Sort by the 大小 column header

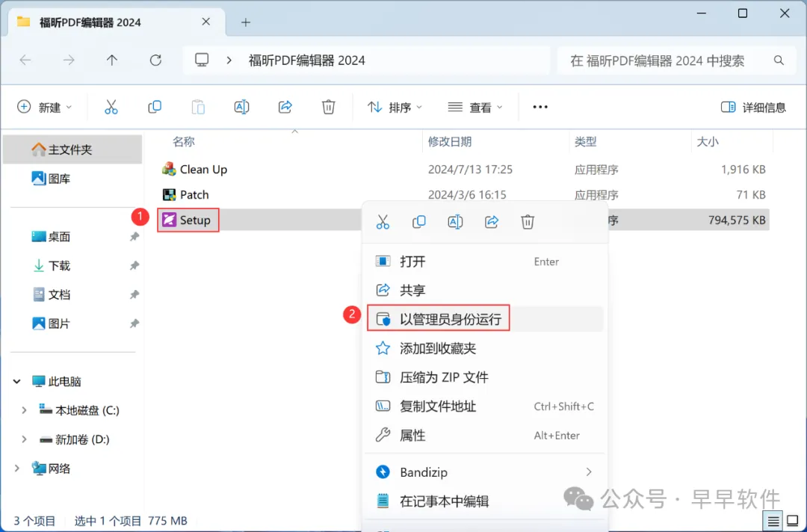click(x=707, y=141)
